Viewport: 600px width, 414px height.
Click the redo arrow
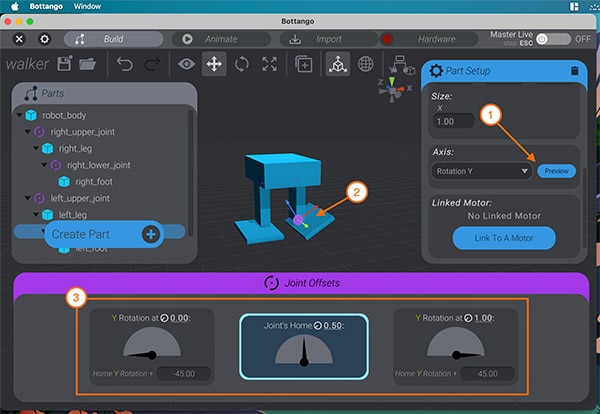[x=151, y=64]
